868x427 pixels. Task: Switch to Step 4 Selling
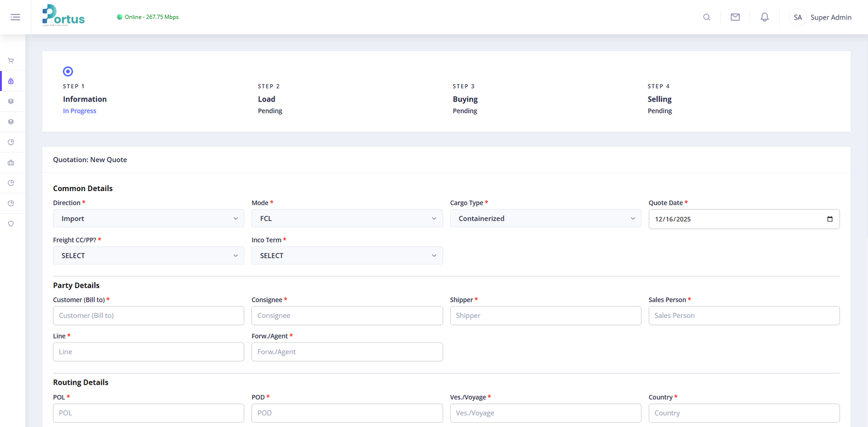pyautogui.click(x=659, y=99)
